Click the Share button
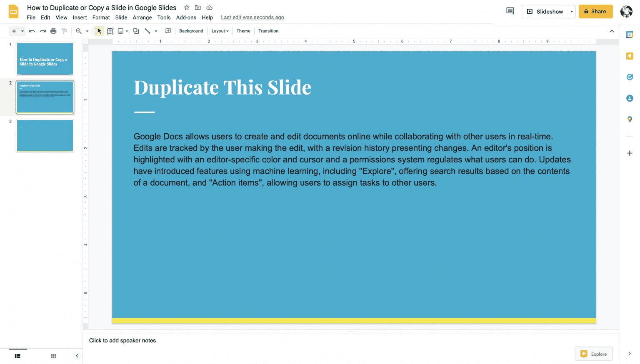Image resolution: width=640 pixels, height=364 pixels. [595, 11]
